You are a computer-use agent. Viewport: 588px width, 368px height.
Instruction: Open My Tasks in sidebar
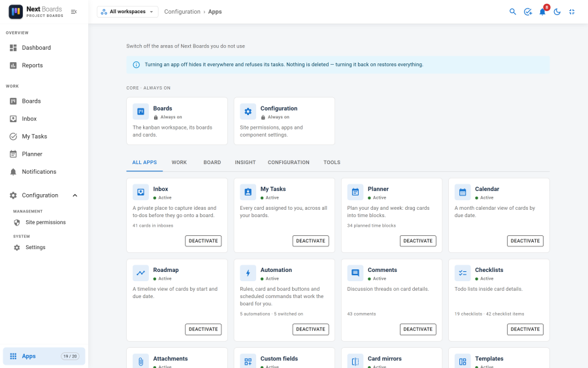(x=44, y=137)
